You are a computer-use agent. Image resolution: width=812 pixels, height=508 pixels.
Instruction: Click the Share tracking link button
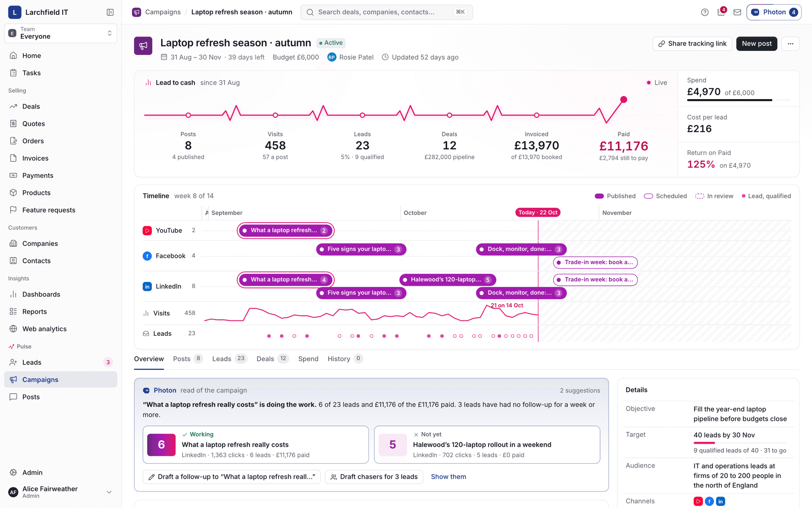[692, 44]
